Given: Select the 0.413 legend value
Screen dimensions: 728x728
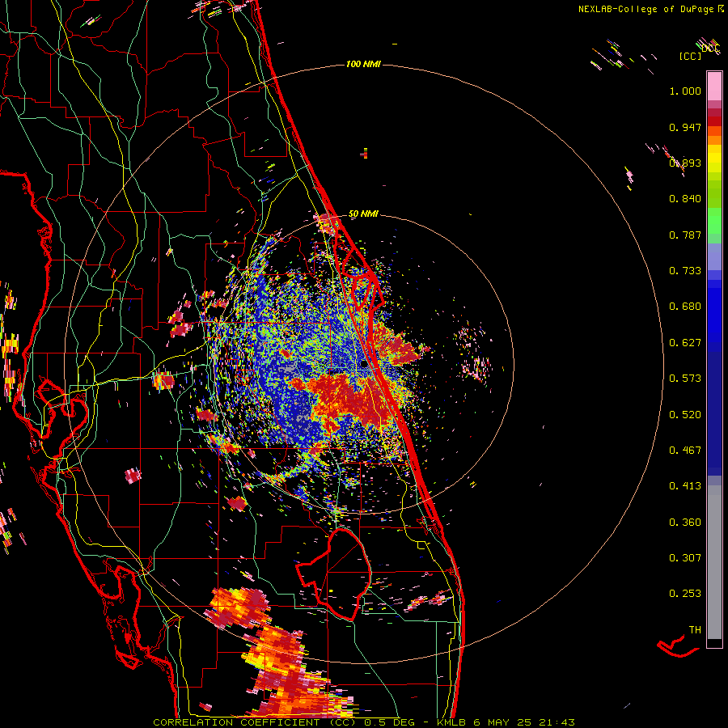Looking at the screenshot, I should tap(685, 486).
